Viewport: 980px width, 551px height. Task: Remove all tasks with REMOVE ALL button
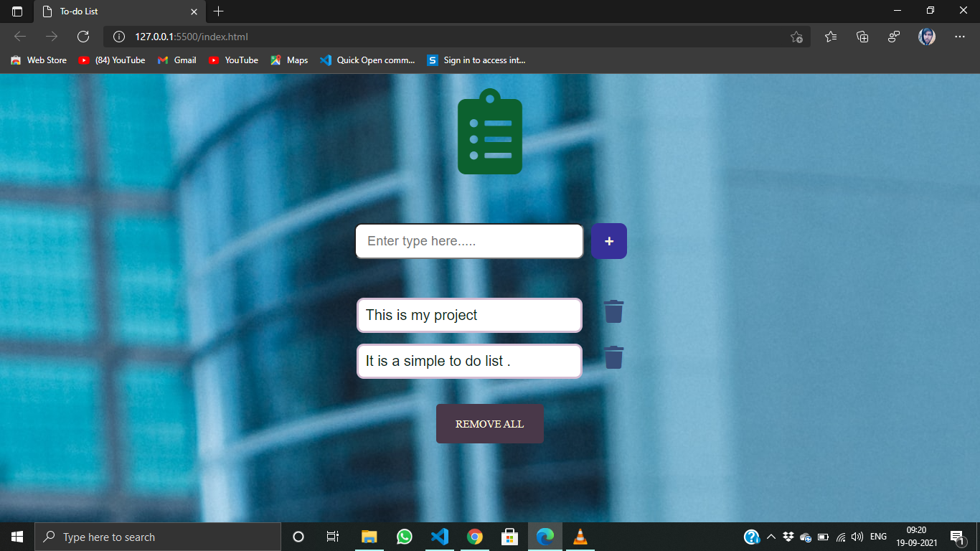(490, 424)
